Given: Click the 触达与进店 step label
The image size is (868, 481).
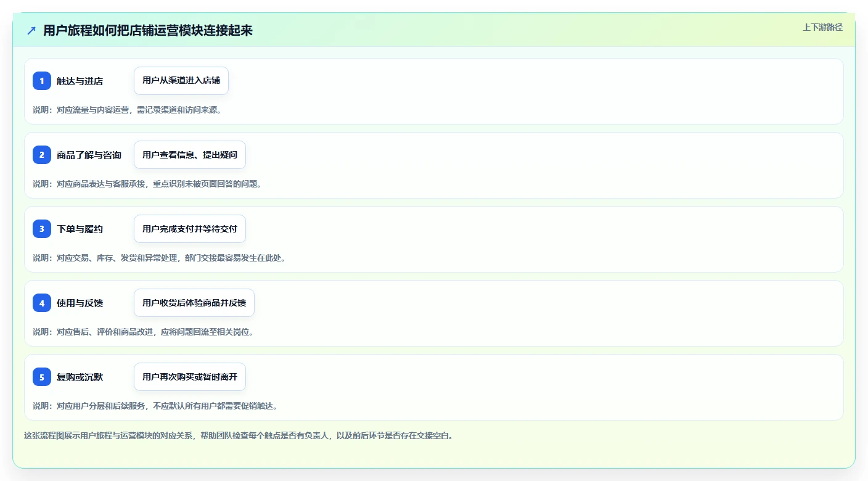Looking at the screenshot, I should [80, 81].
